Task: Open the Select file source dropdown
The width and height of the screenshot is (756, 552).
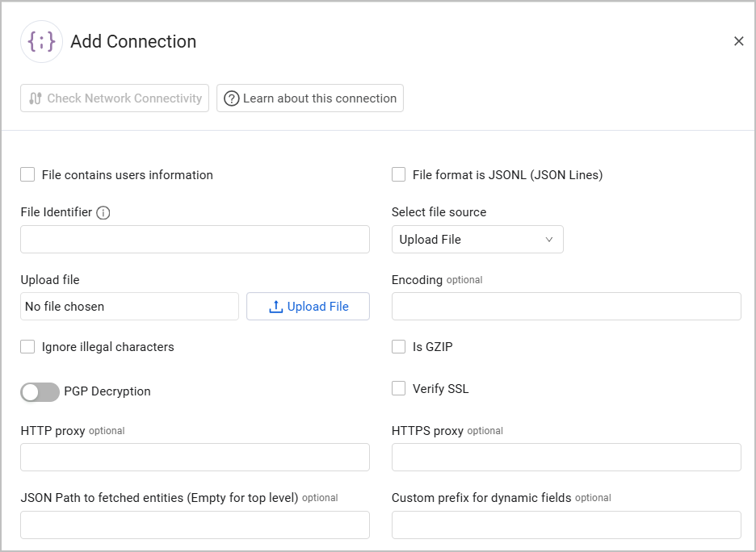Action: pyautogui.click(x=477, y=240)
